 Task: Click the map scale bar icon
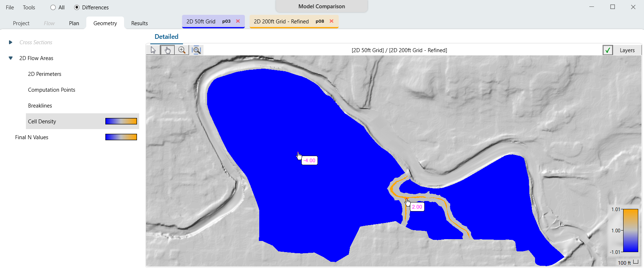636,262
